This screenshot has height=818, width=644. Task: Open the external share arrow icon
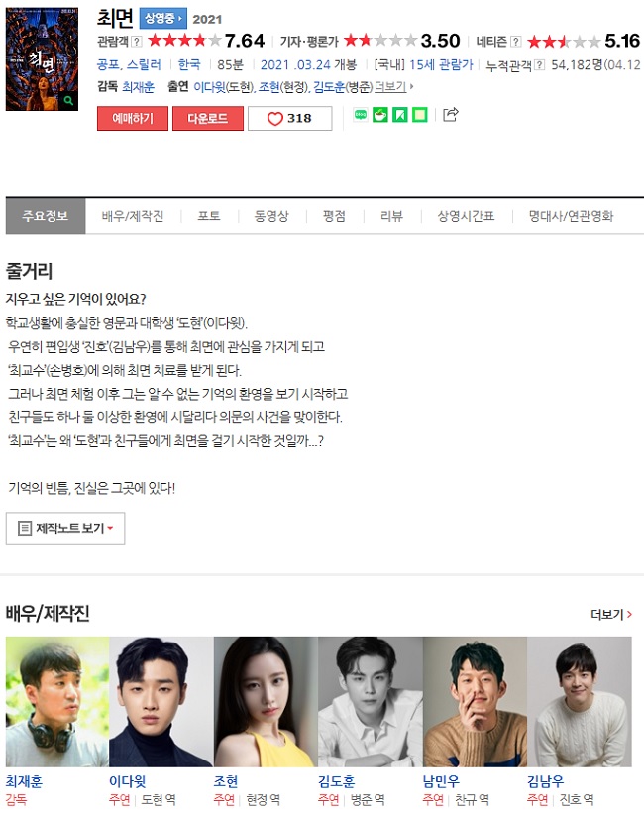coord(451,114)
